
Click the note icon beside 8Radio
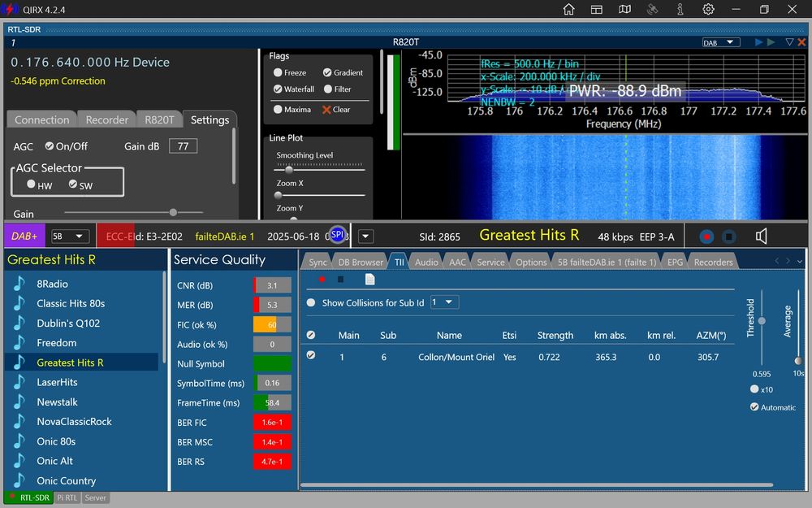[19, 284]
